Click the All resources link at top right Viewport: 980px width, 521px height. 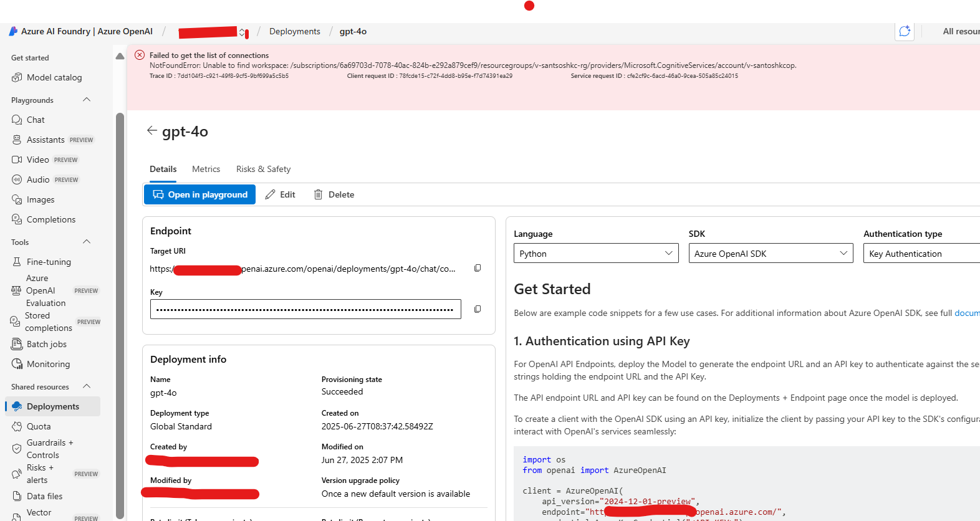[x=961, y=31]
